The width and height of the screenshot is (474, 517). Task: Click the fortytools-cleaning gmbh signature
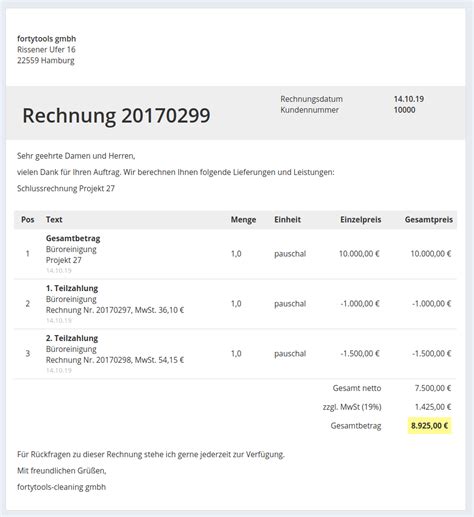coord(61,487)
